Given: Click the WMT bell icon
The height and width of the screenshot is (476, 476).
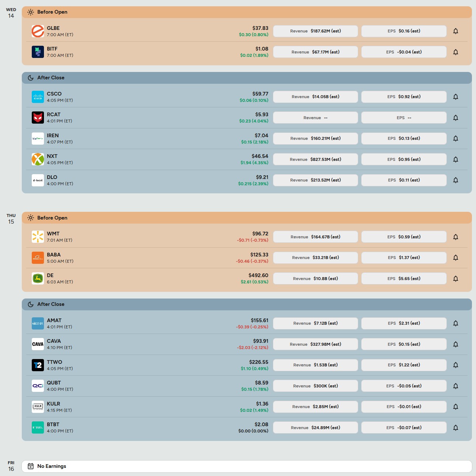Looking at the screenshot, I should tap(456, 237).
